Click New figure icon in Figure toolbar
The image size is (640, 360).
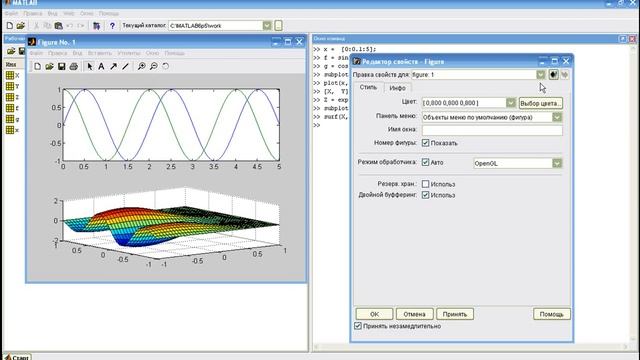pyautogui.click(x=38, y=66)
